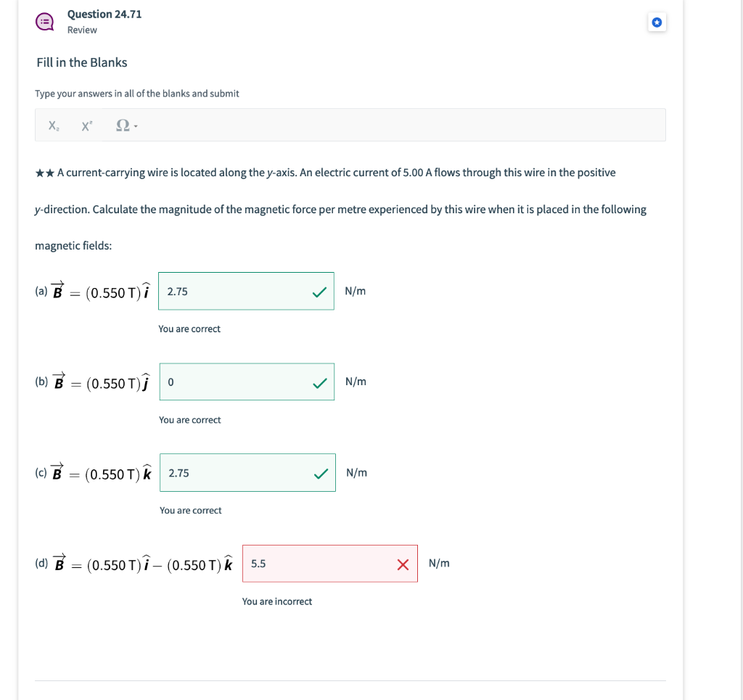Click the red X mark in part (d)
Image resolution: width=743 pixels, height=700 pixels.
point(403,564)
